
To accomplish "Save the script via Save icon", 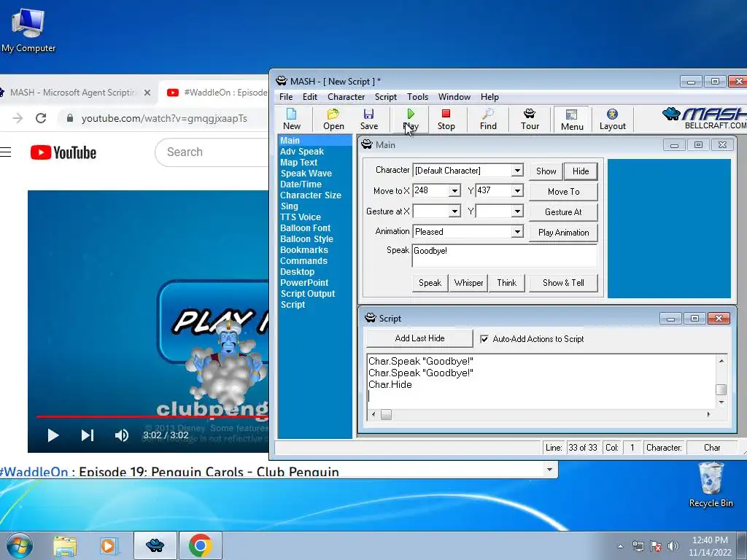I will 368,119.
